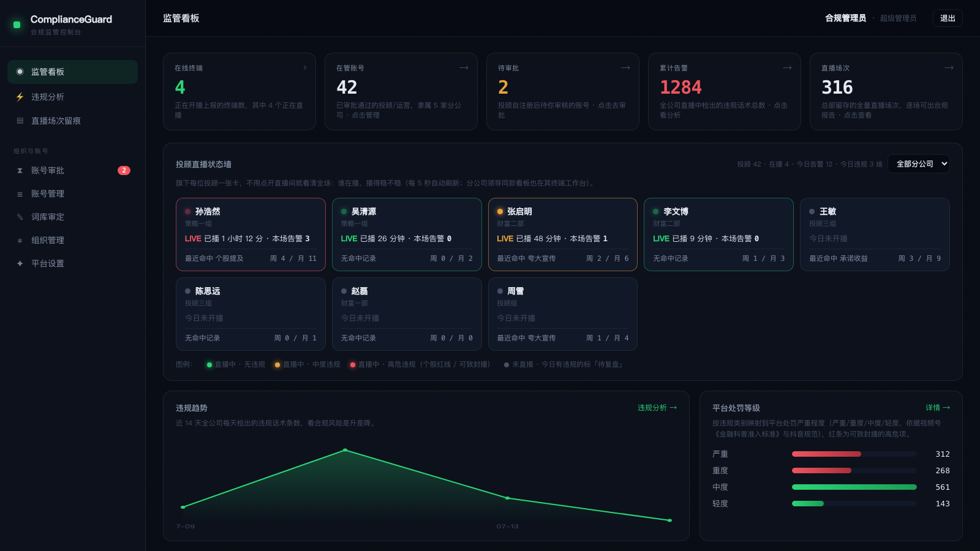Click the 严重 red progress bar

click(826, 454)
